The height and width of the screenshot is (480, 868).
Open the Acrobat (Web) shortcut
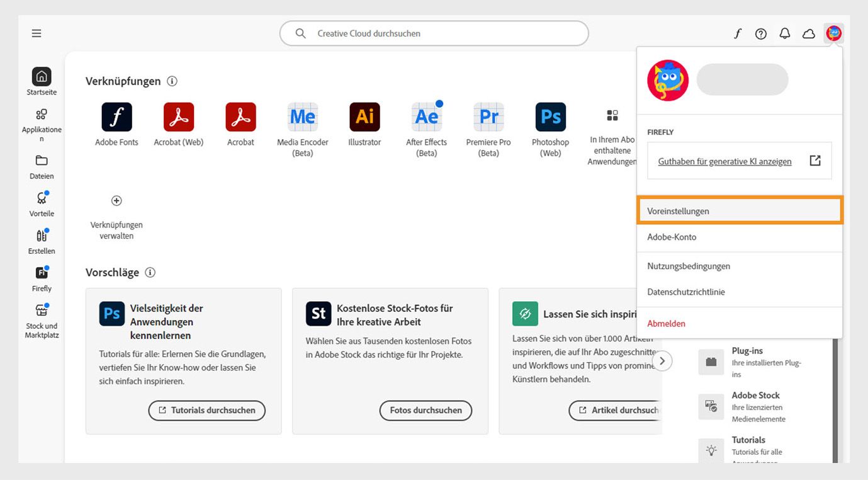point(179,117)
